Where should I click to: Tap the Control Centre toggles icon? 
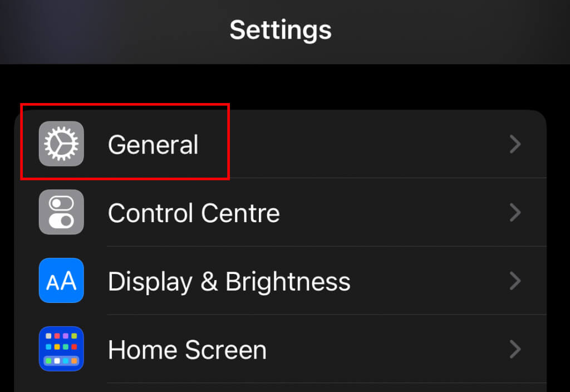tap(61, 212)
